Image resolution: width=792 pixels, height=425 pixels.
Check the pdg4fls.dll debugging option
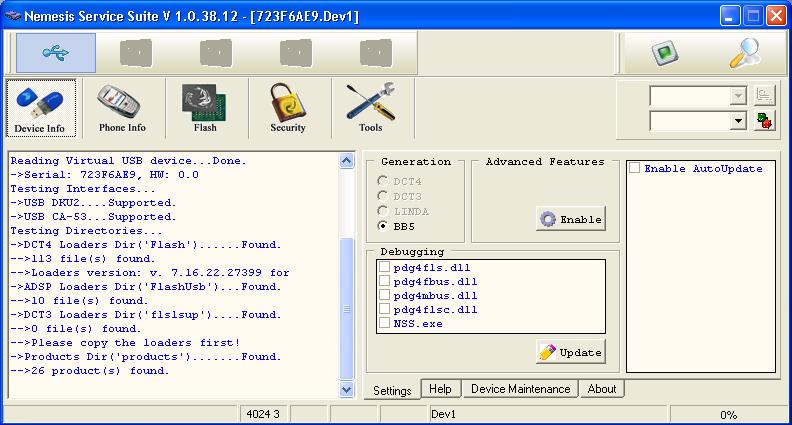(x=385, y=268)
